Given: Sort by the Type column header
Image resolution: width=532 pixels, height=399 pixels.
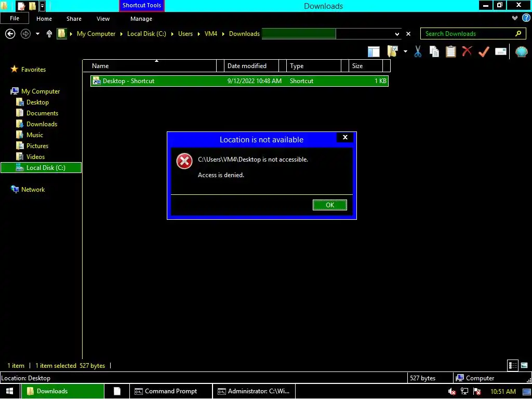Looking at the screenshot, I should point(313,66).
